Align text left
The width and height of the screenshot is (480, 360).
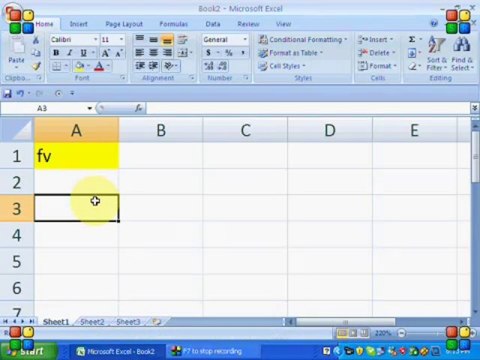(x=140, y=53)
